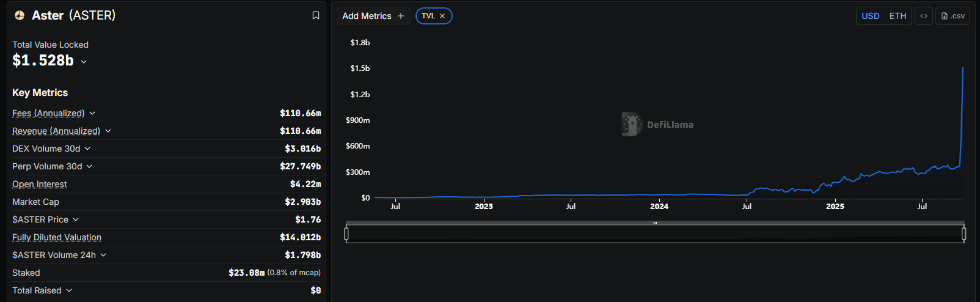Click the right handle of range slider
Viewport: 980px width, 302px height.
[x=964, y=234]
